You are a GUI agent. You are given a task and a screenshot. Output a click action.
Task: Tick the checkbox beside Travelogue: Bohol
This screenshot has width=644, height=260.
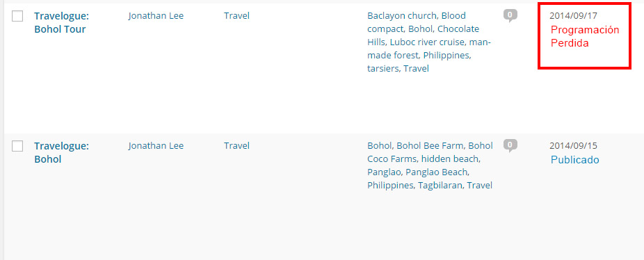tap(17, 146)
